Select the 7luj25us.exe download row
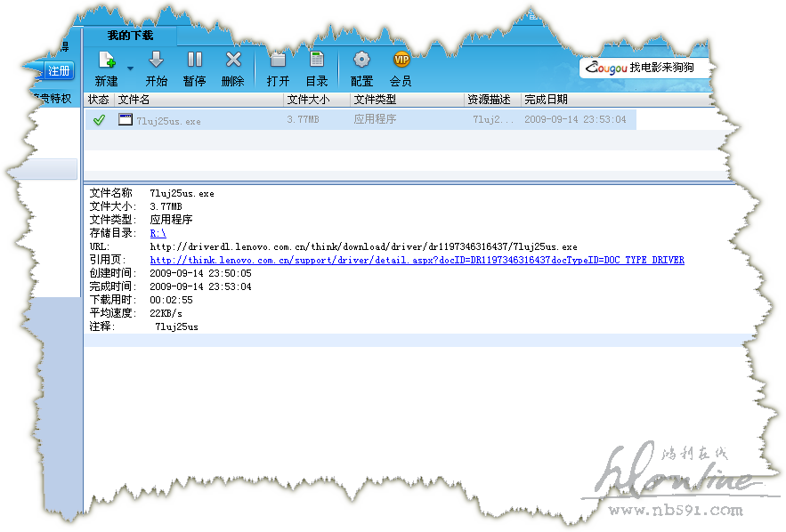 tap(356, 120)
